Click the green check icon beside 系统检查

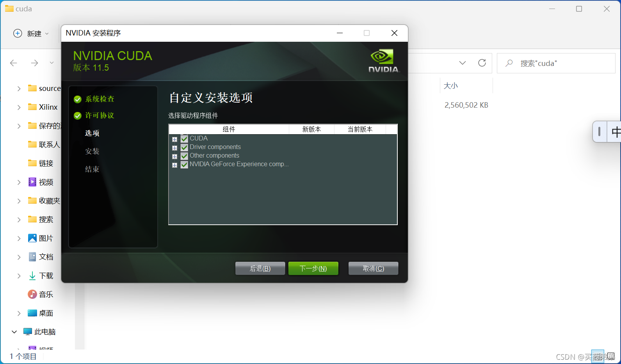78,99
